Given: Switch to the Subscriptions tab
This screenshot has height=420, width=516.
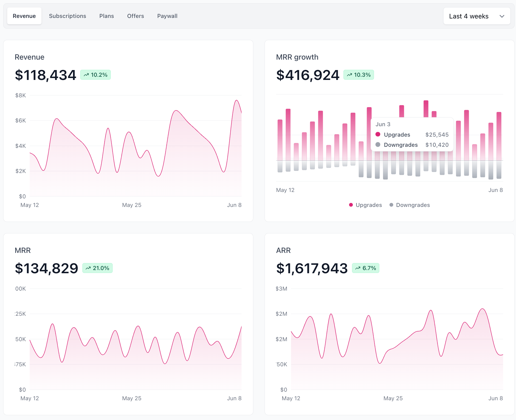Looking at the screenshot, I should [x=67, y=16].
